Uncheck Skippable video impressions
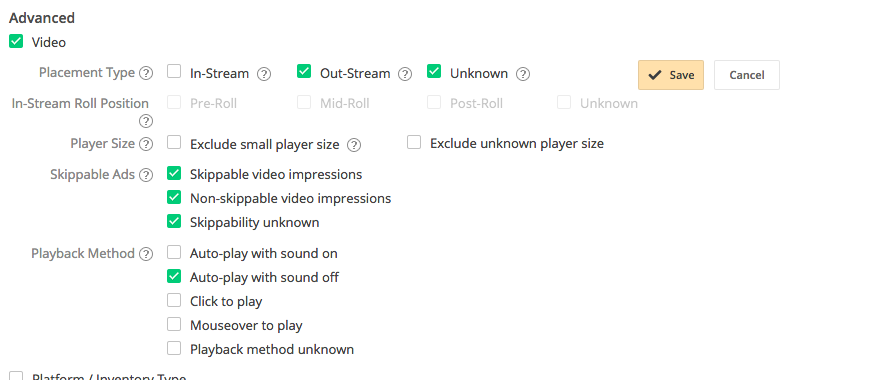Screen dimensions: 874x380 pos(174,173)
